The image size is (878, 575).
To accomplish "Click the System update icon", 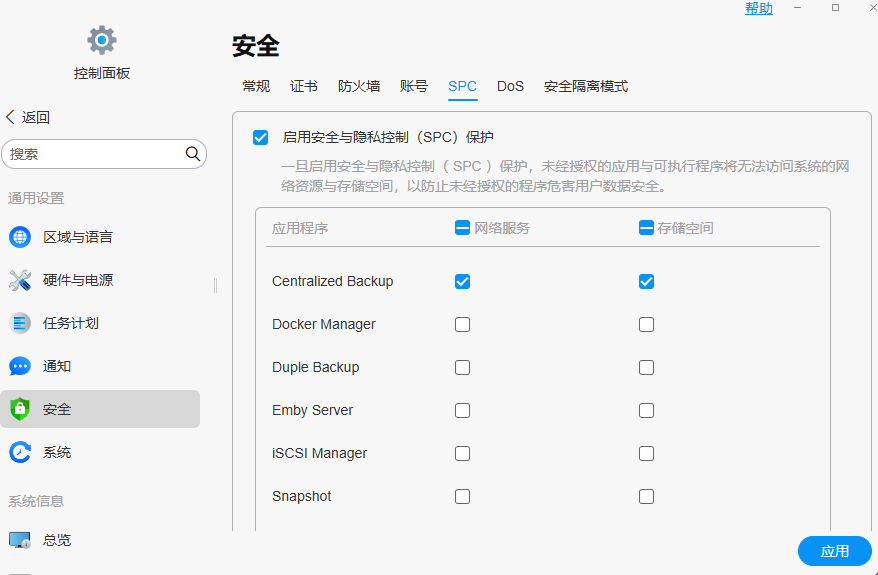I will [x=20, y=452].
